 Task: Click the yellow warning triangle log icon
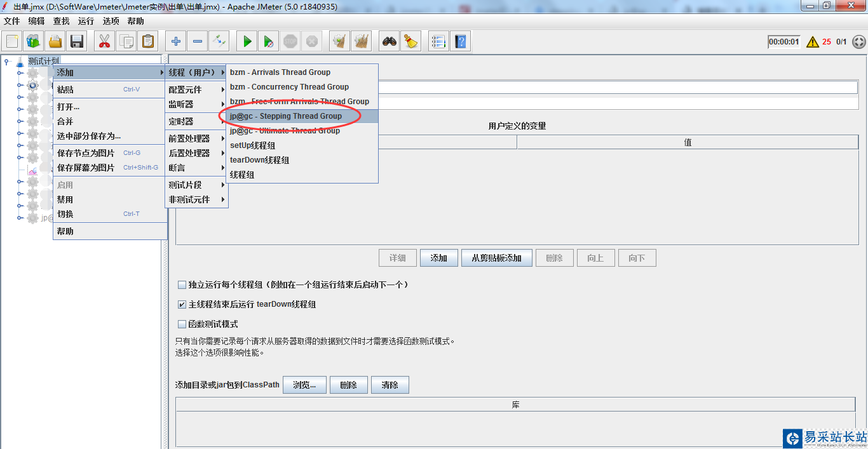click(x=813, y=42)
